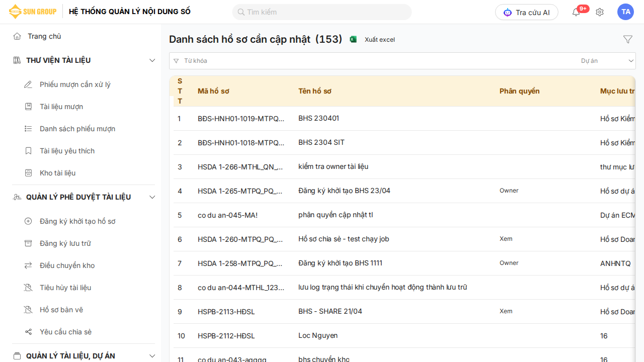This screenshot has width=644, height=362.
Task: Go to Điều chuyển kho menu item
Action: tap(67, 265)
